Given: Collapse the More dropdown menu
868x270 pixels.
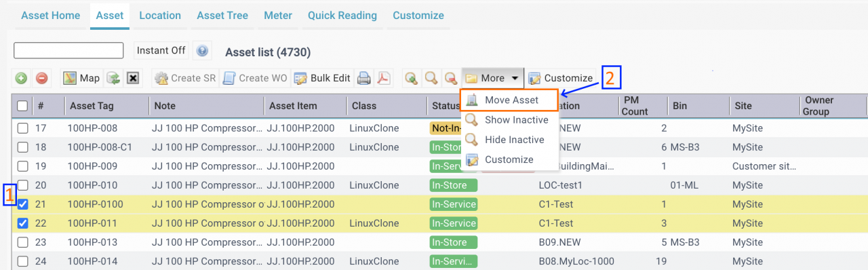Looking at the screenshot, I should 492,78.
